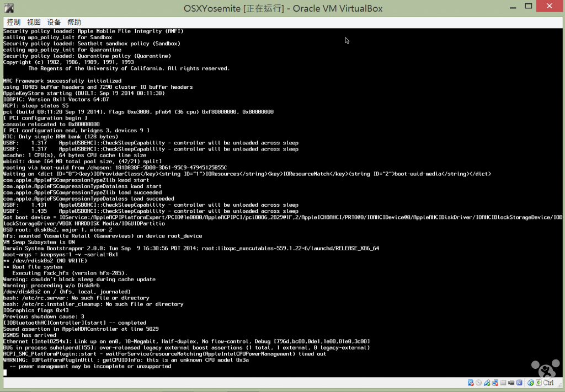Maximize the VirtualBox window
This screenshot has width=565, height=392.
528,6
